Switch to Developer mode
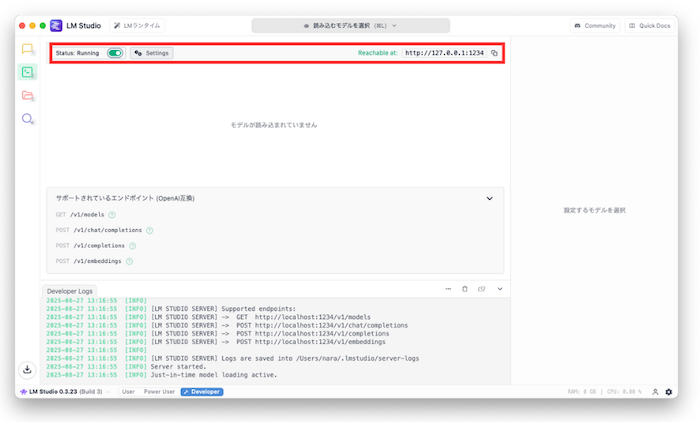This screenshot has width=700, height=422. [202, 392]
